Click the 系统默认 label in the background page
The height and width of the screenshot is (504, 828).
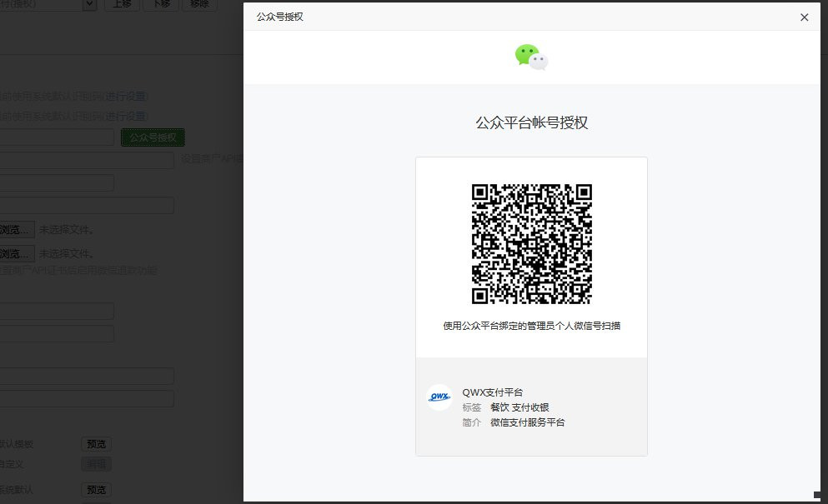click(x=17, y=490)
